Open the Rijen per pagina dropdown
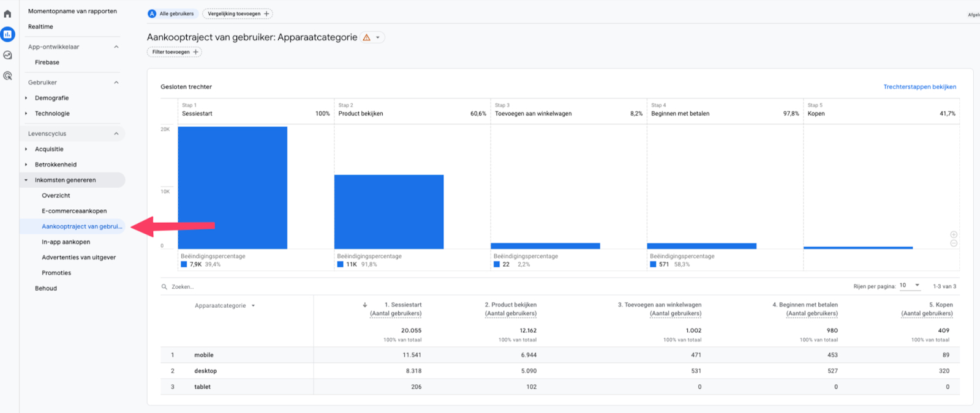The image size is (980, 413). click(x=910, y=286)
